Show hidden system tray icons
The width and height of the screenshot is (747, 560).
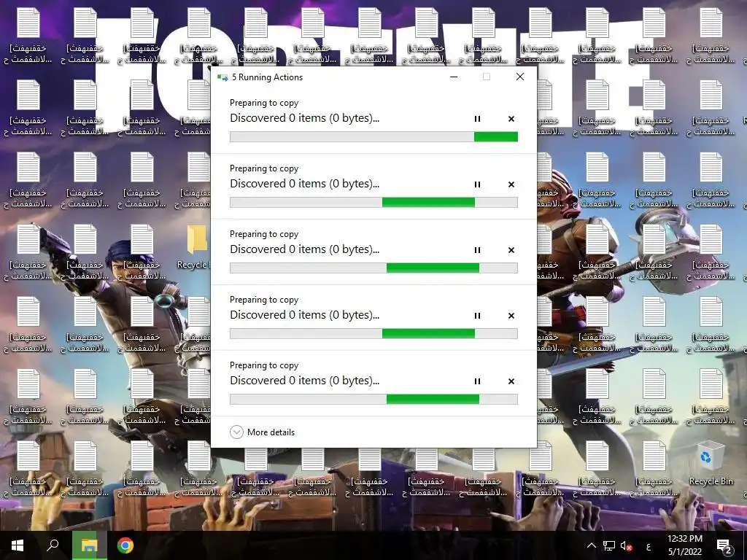tap(591, 545)
